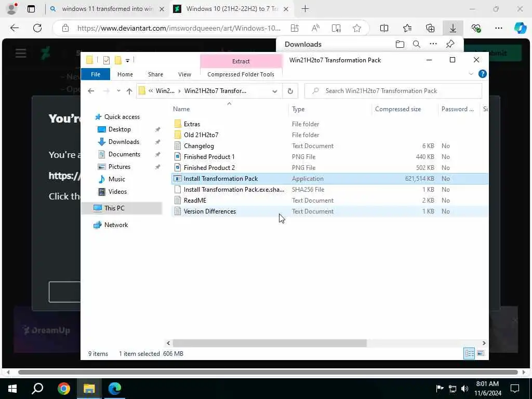
Task: Navigate up one folder in Explorer
Action: 129,91
